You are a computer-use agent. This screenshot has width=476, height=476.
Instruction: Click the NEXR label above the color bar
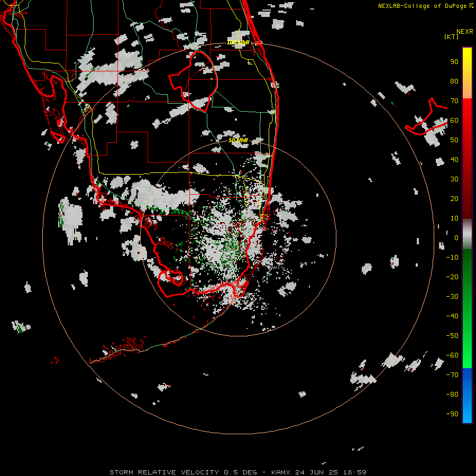click(465, 32)
